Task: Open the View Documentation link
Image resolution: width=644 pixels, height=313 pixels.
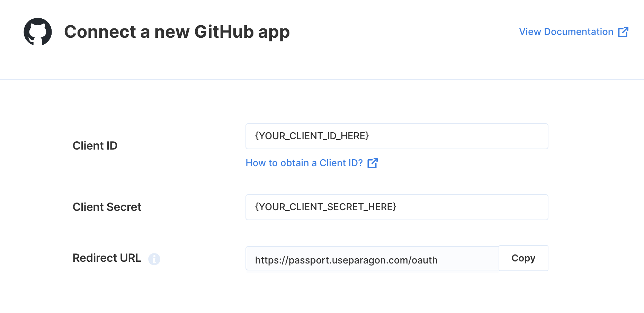Action: [x=574, y=32]
